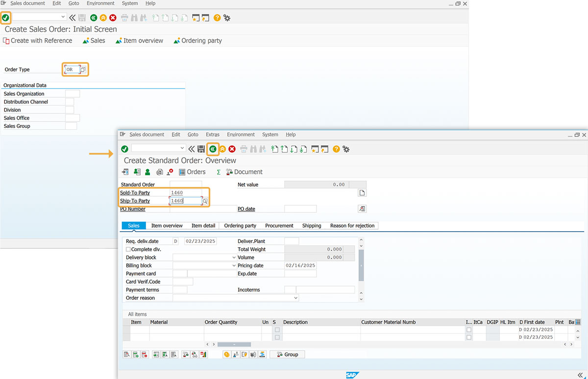Open Delivery block dropdown
Viewport: 588px width, 379px height.
point(234,258)
